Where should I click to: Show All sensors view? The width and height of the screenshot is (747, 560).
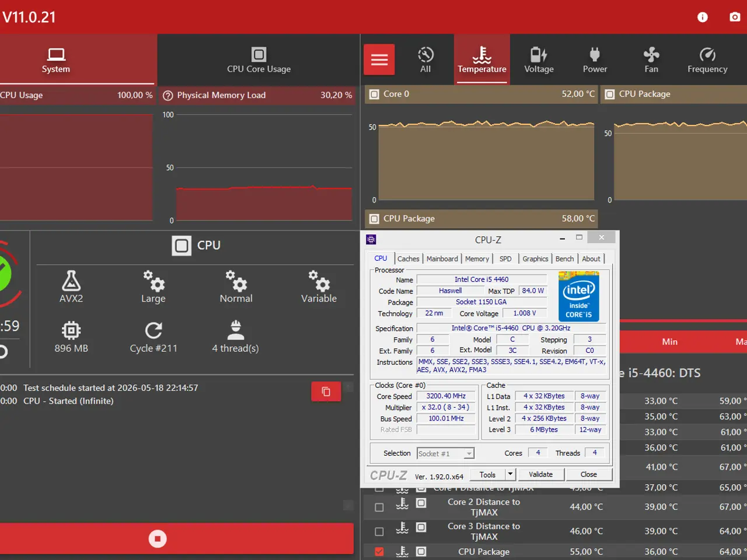[425, 60]
